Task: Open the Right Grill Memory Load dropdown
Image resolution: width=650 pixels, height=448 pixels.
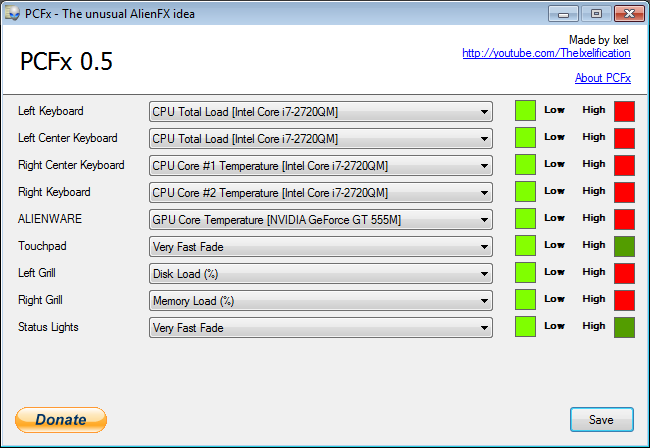Action: click(x=320, y=300)
